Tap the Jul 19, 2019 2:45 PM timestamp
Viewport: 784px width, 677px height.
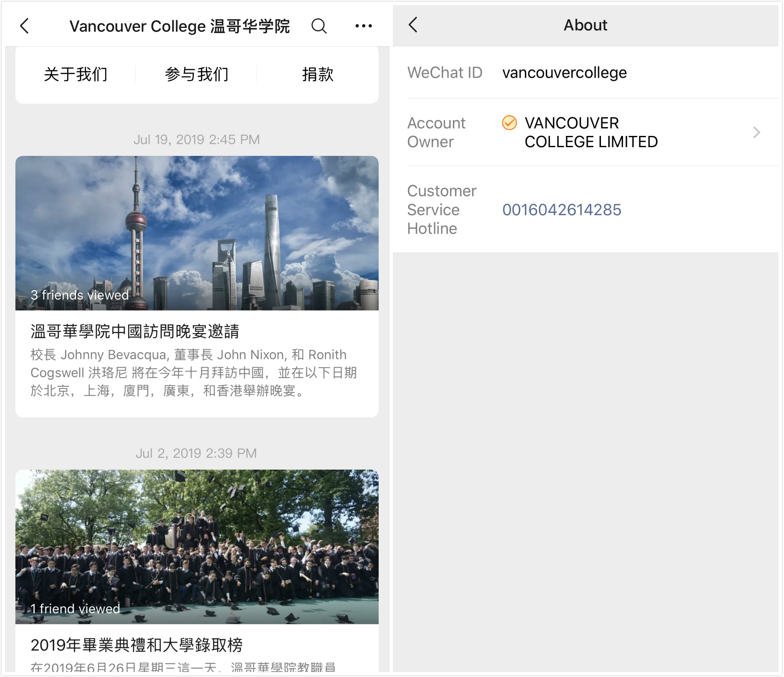tap(196, 139)
